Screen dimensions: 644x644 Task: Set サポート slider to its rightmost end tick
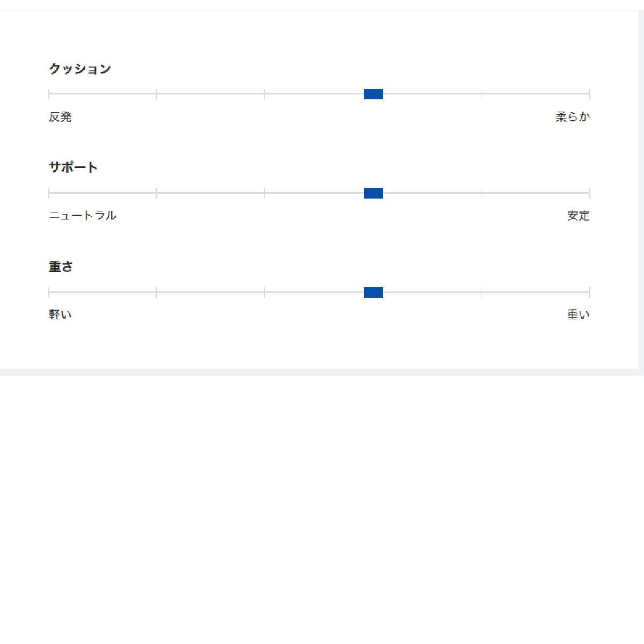(x=589, y=193)
